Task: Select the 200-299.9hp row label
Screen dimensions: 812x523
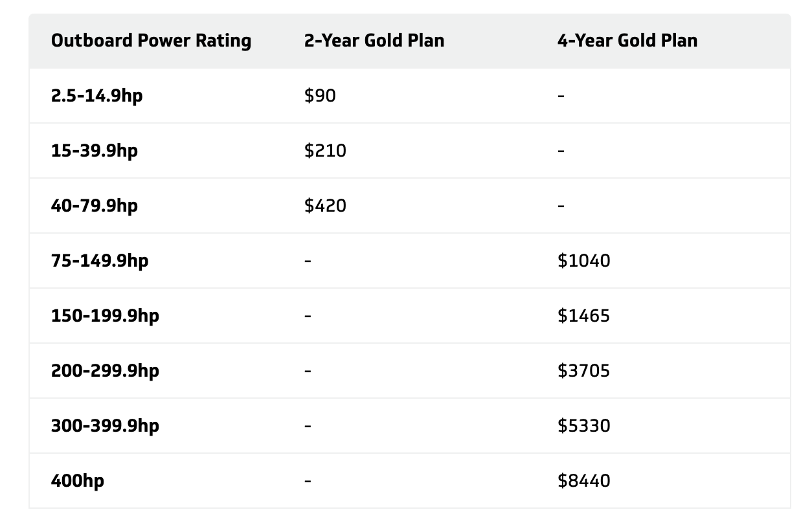Action: (x=105, y=371)
